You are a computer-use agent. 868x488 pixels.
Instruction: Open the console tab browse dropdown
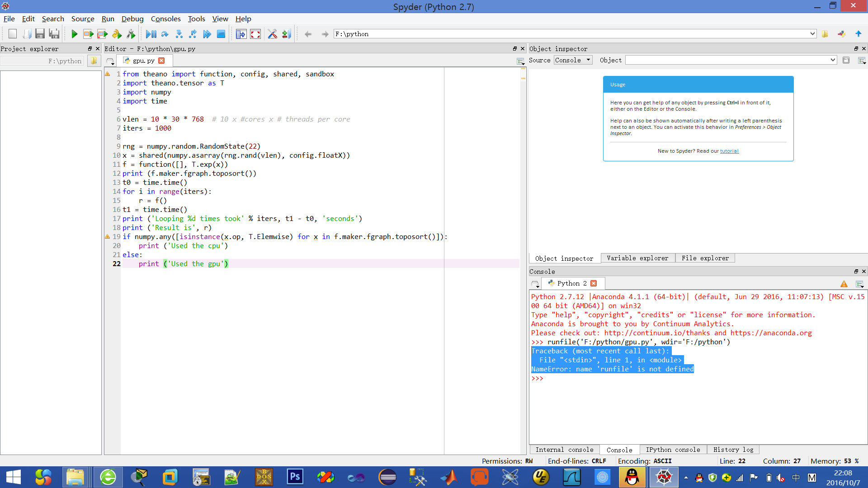tap(535, 284)
